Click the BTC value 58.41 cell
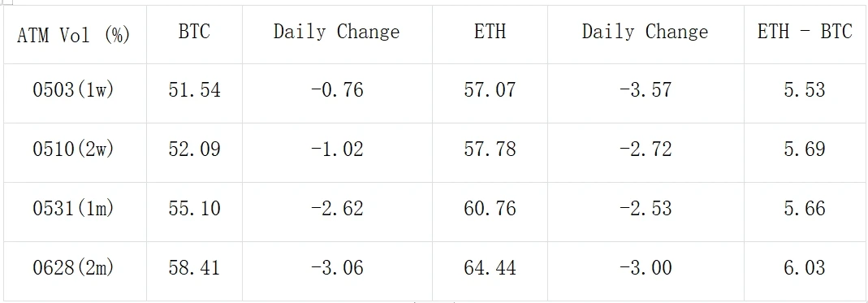 tap(194, 271)
